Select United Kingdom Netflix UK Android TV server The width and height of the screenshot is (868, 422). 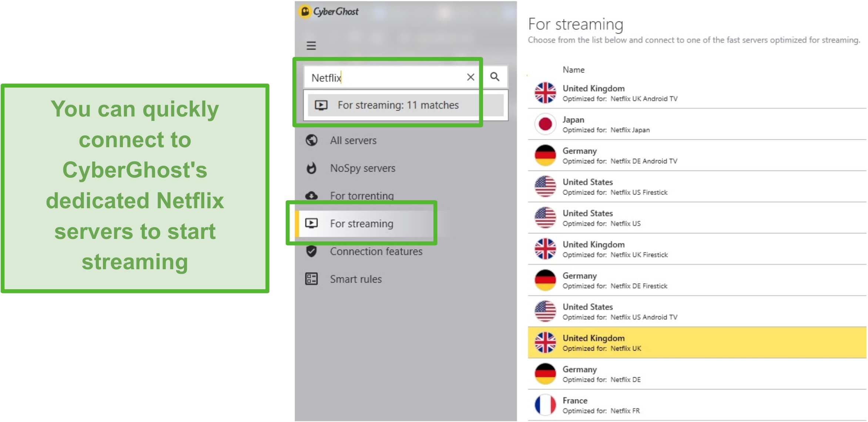(697, 93)
